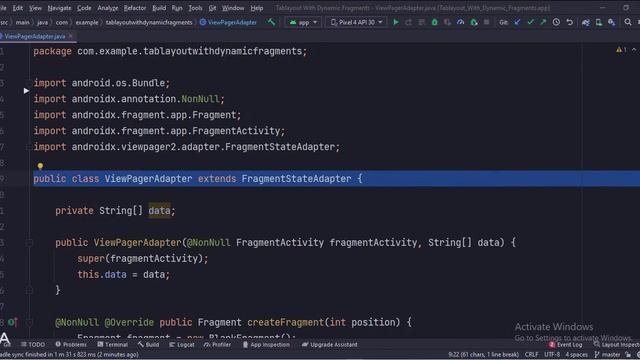Screen dimensions: 640x360
Task: Open the Navigate menu
Action: coord(59,8)
